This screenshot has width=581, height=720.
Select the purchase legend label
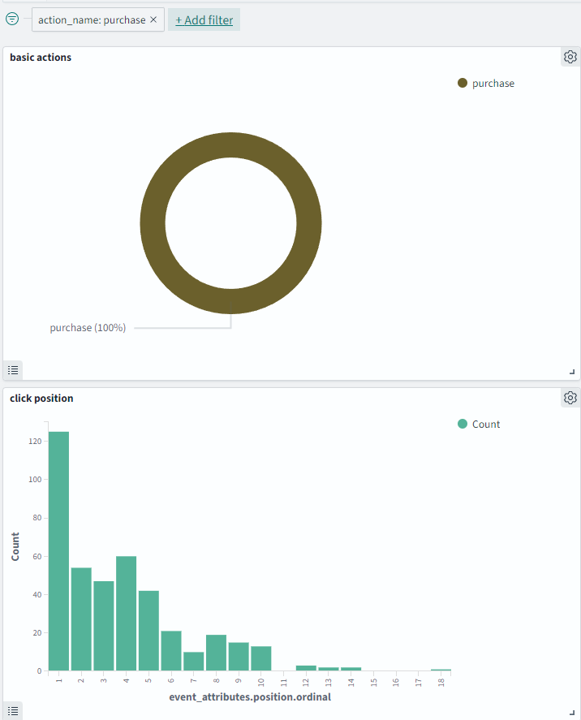493,84
